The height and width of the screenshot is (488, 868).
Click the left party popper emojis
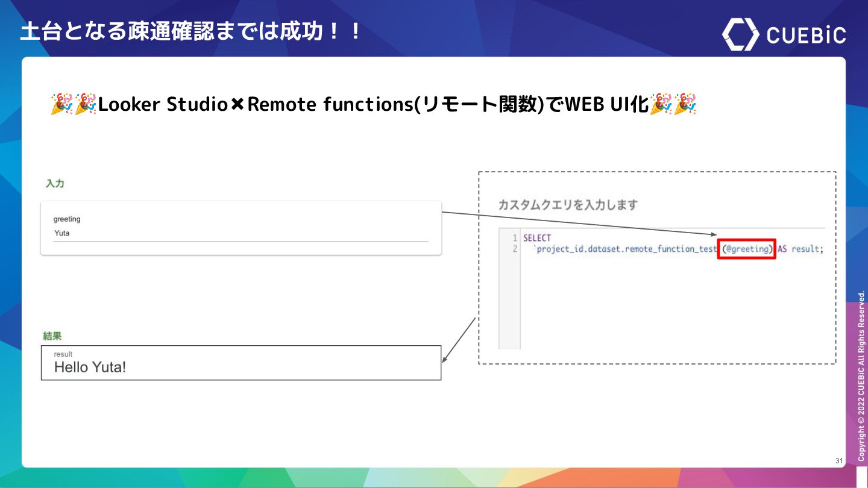pyautogui.click(x=74, y=104)
